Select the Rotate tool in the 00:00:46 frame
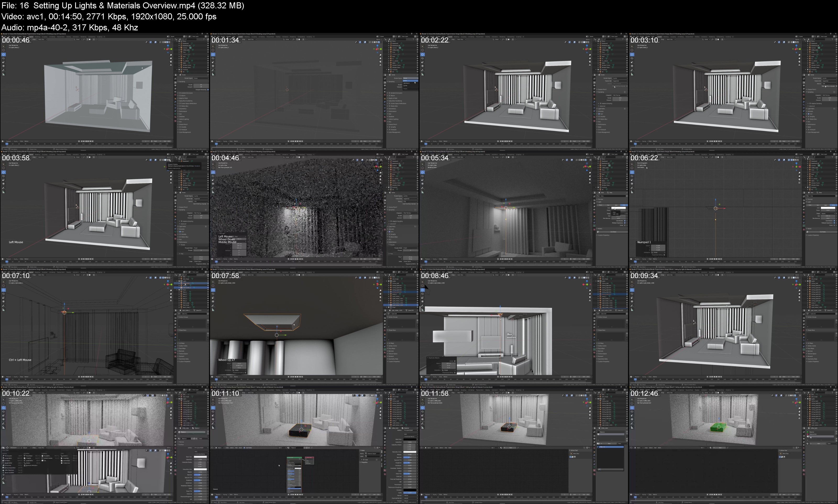This screenshot has width=838, height=504. pos(3,58)
